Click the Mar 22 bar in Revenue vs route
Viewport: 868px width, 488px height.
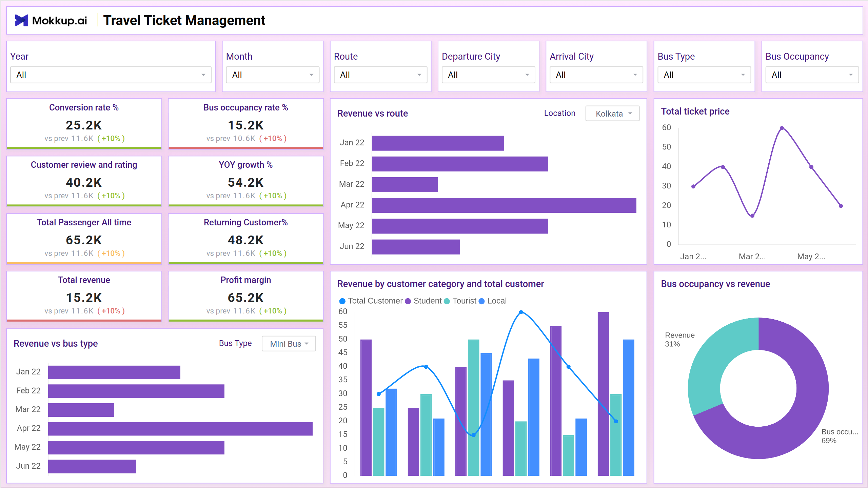pos(405,185)
